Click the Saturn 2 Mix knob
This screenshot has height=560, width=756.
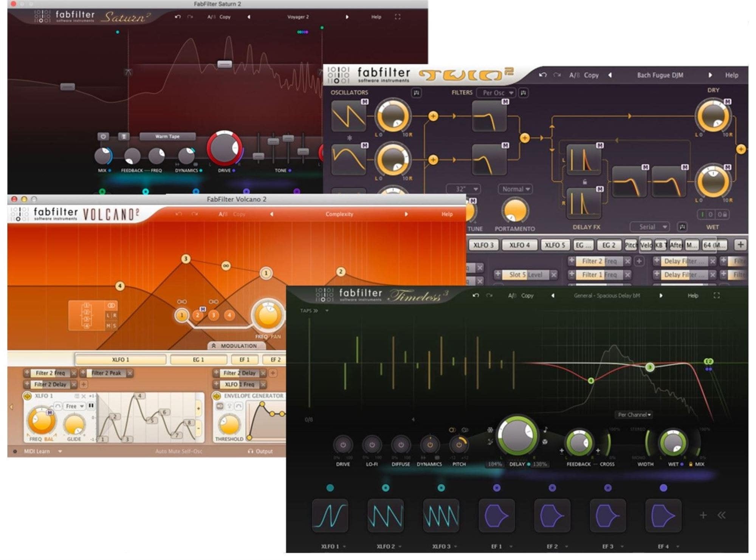click(103, 156)
